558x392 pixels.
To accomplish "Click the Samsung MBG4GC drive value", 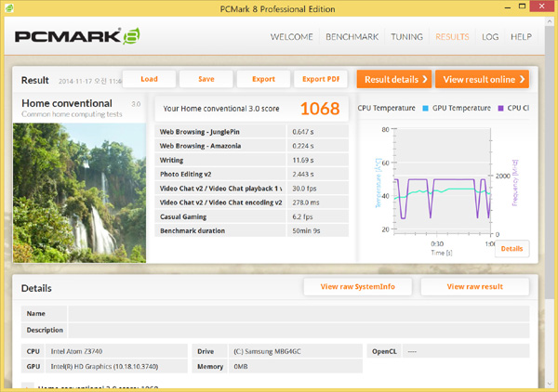I will point(267,351).
